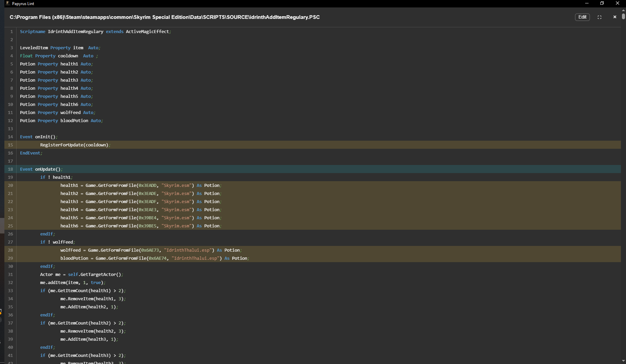
Task: Click line 5 Potion Property health1
Action: click(56, 64)
